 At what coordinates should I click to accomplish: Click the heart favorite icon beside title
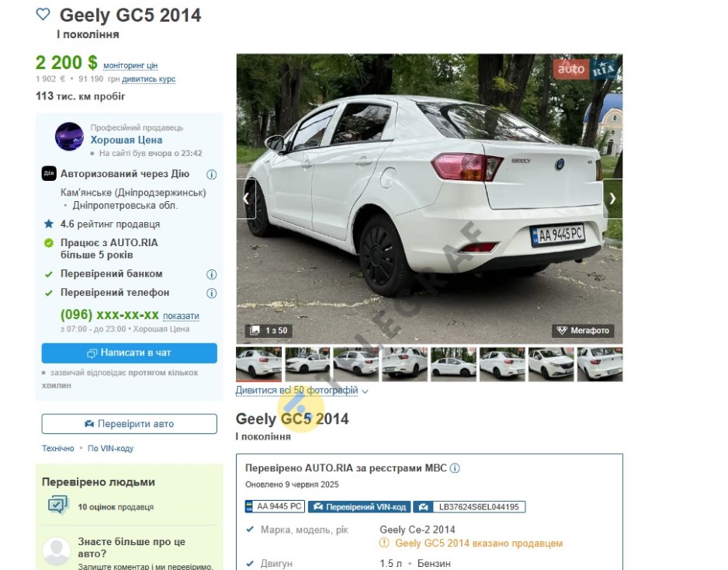43,15
